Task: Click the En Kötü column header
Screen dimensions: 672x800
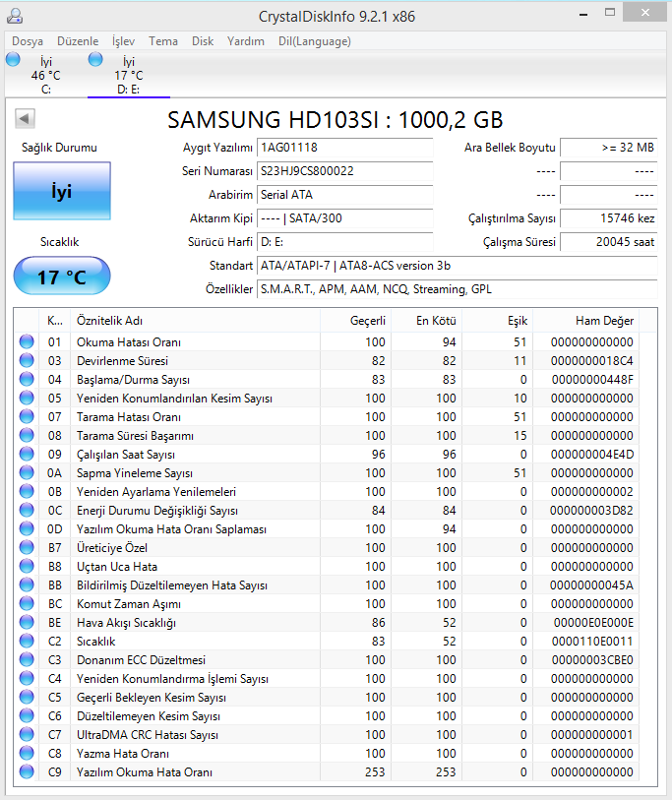Action: tap(427, 321)
